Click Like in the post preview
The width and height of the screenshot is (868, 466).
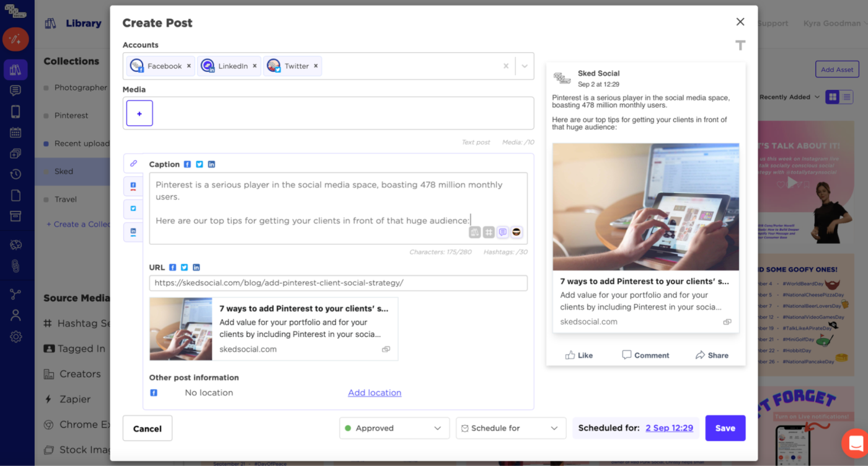[x=579, y=356]
